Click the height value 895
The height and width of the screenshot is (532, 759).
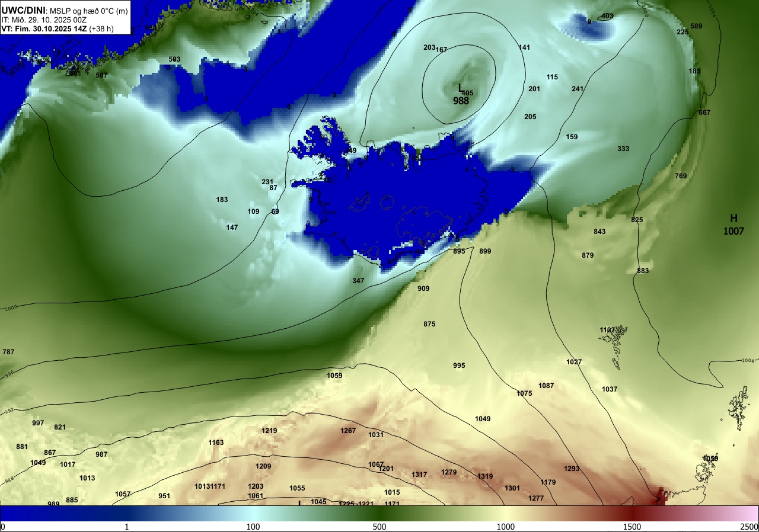click(459, 251)
